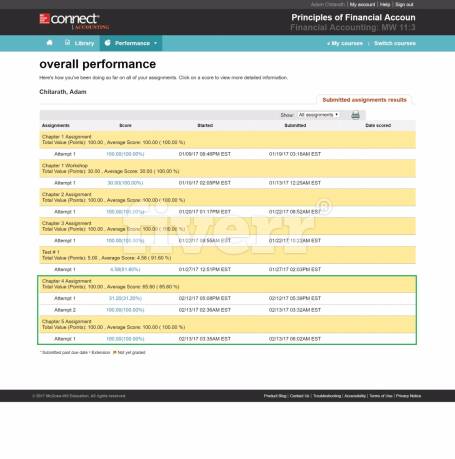Open Troubleshooting footer link
The width and height of the screenshot is (455, 459).
327,396
